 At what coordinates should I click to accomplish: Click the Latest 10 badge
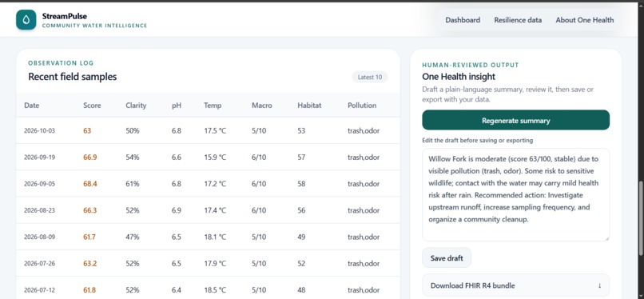[x=369, y=78]
